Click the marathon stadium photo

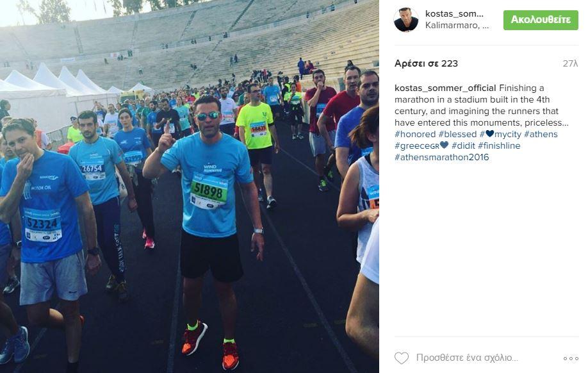[190, 187]
